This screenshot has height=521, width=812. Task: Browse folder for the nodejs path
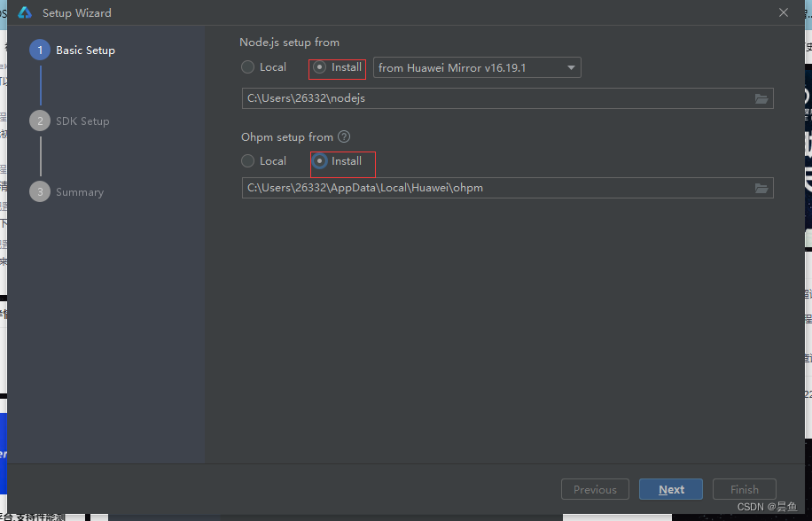761,99
